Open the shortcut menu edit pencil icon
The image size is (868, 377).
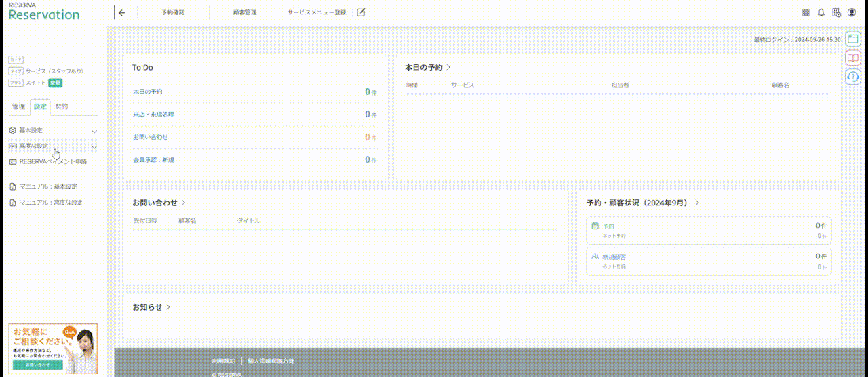coord(361,12)
